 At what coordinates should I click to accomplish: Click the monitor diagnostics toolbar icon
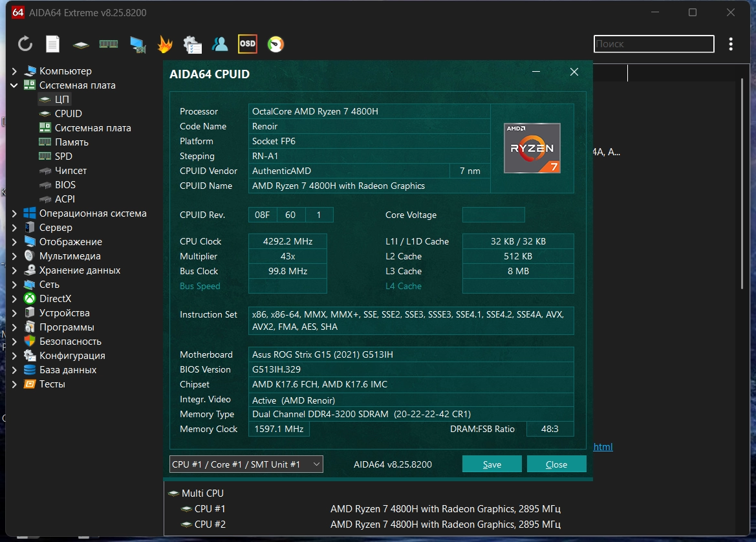pos(137,44)
